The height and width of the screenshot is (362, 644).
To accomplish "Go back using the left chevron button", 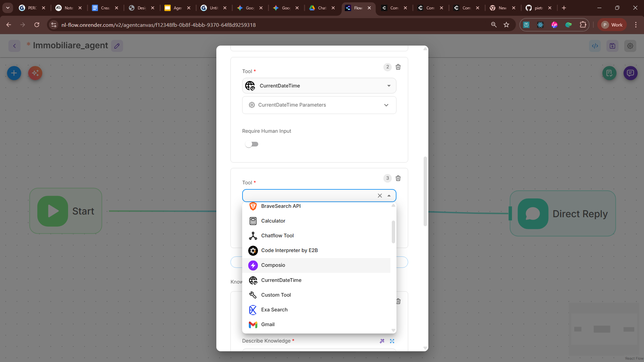I will pyautogui.click(x=14, y=46).
